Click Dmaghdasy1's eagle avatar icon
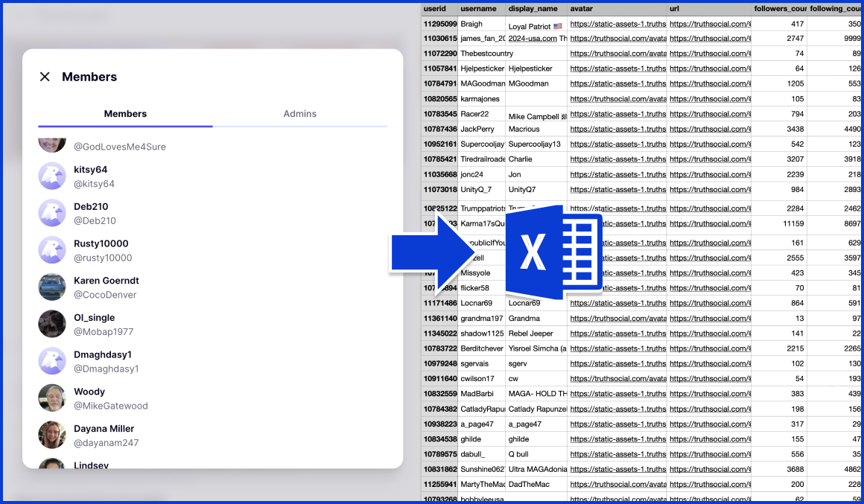 point(52,360)
